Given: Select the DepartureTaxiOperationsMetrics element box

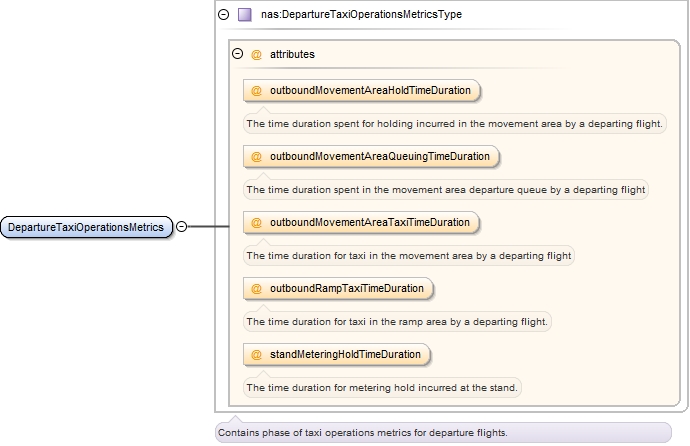Looking at the screenshot, I should pyautogui.click(x=86, y=227).
